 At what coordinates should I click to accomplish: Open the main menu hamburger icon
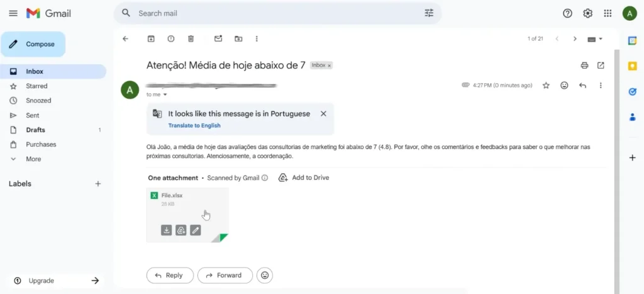pos(13,13)
